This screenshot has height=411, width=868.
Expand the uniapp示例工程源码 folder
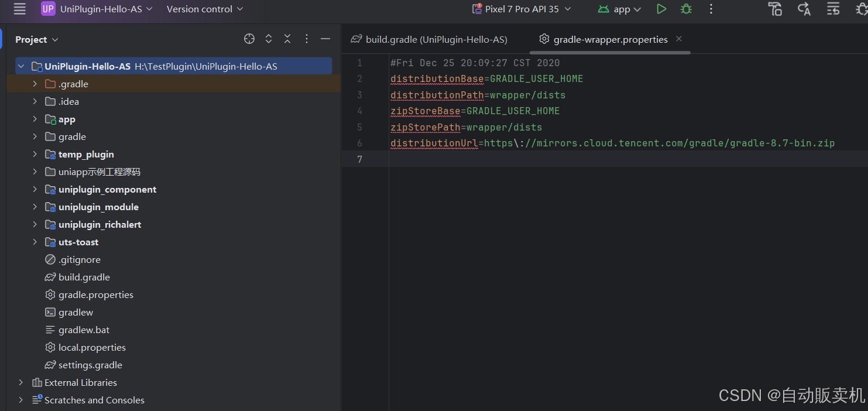pyautogui.click(x=35, y=172)
